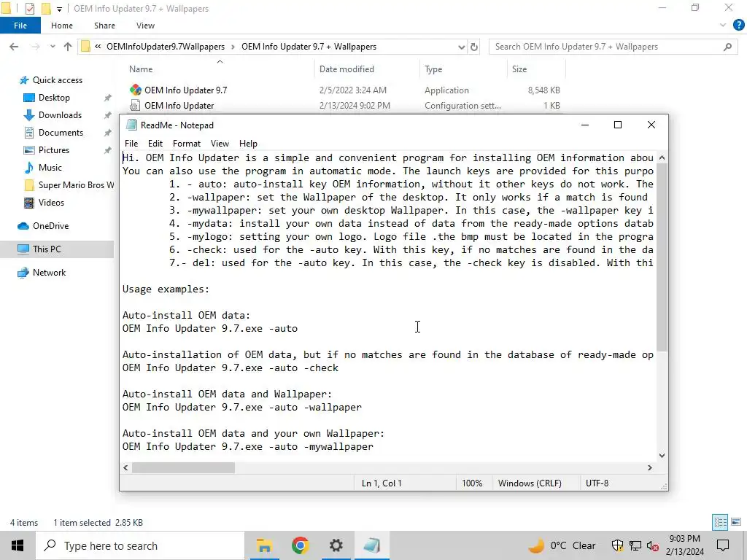This screenshot has height=560, width=747.
Task: Click Notepad's horizontal scroll right arrow
Action: [650, 468]
